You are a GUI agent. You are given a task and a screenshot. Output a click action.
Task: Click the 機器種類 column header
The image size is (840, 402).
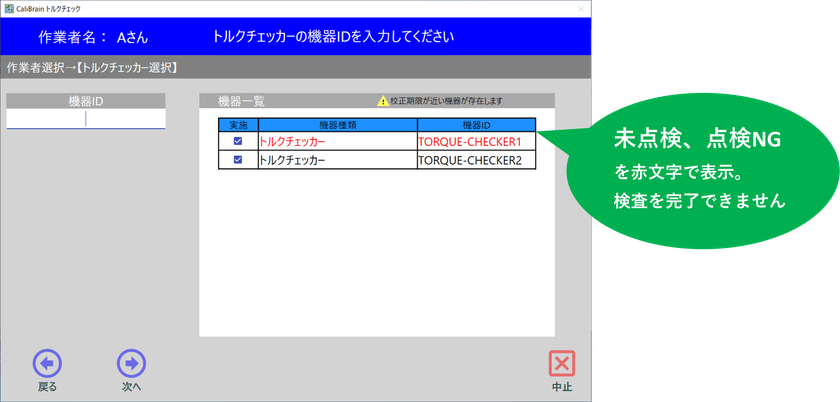pyautogui.click(x=338, y=125)
